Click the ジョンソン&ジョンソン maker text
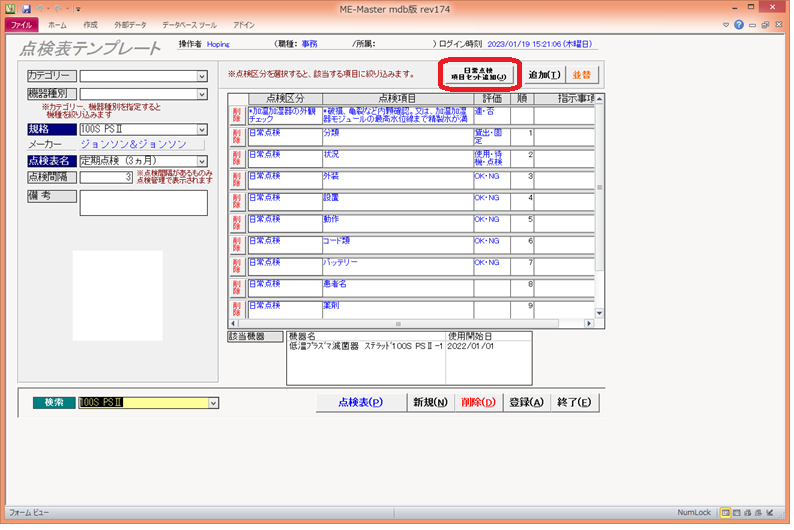The image size is (794, 530). pyautogui.click(x=134, y=145)
